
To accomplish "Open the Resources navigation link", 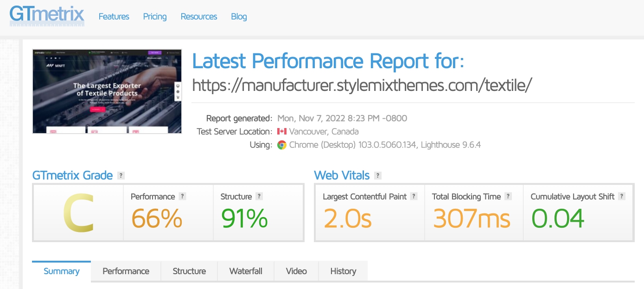I will click(x=199, y=16).
